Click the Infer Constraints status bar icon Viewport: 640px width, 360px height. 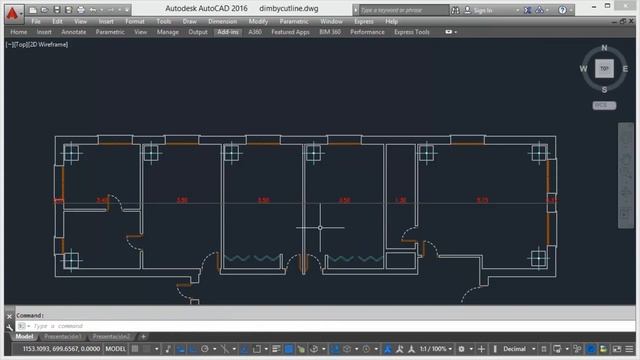[168, 349]
